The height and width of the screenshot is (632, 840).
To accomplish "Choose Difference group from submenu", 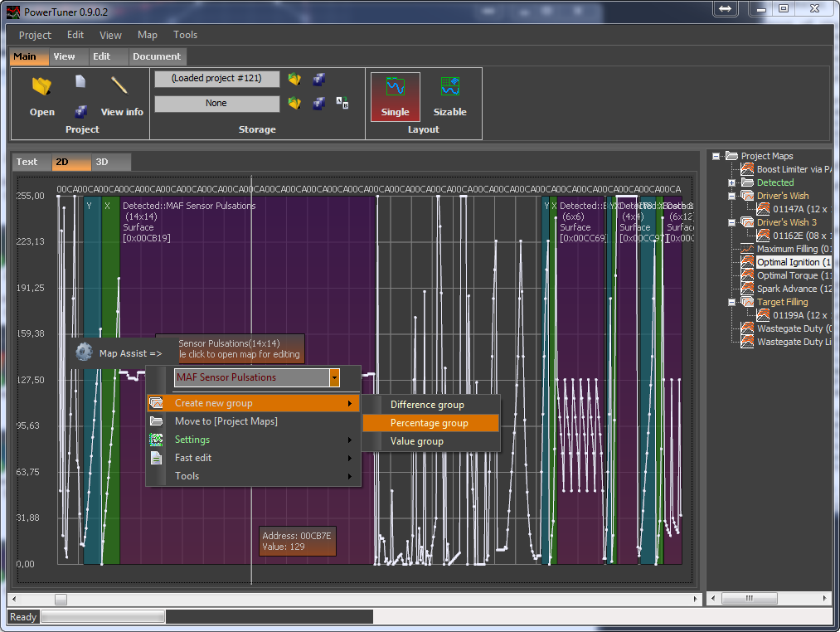I will pos(430,405).
